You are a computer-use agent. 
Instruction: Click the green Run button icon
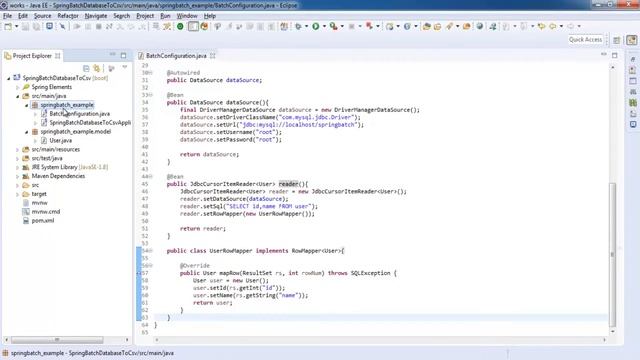pos(316,27)
